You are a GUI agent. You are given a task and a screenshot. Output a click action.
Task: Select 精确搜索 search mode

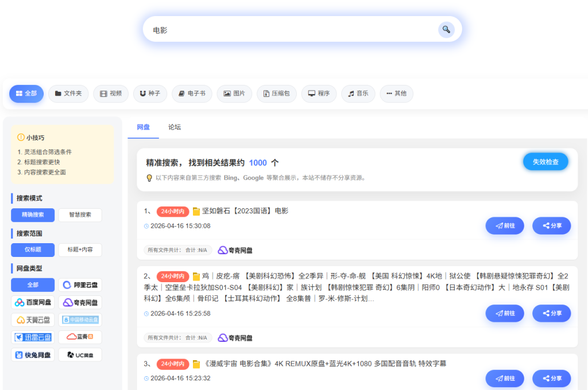point(33,215)
